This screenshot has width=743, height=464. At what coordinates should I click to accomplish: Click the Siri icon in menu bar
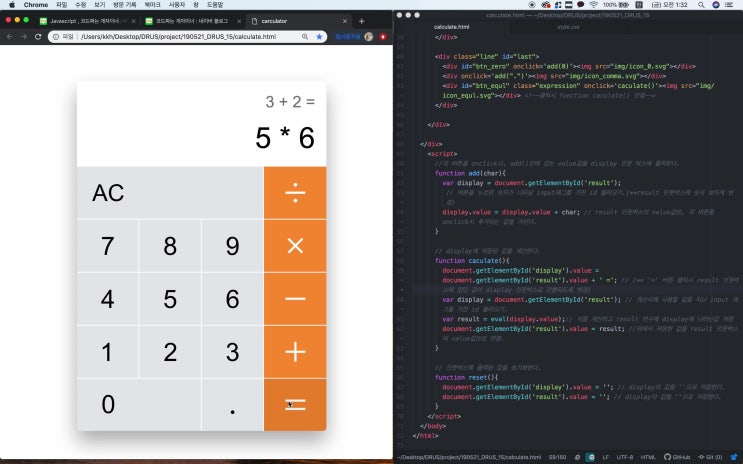pos(716,5)
